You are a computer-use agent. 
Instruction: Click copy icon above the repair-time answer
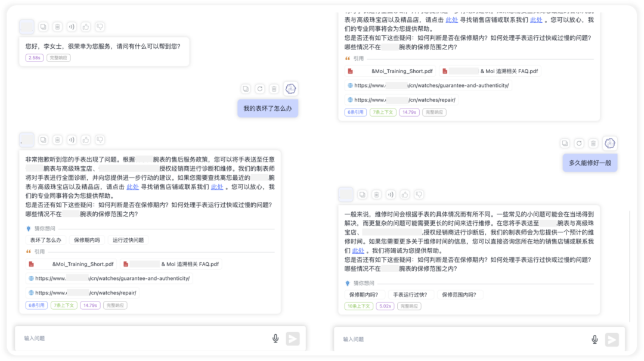tap(362, 195)
